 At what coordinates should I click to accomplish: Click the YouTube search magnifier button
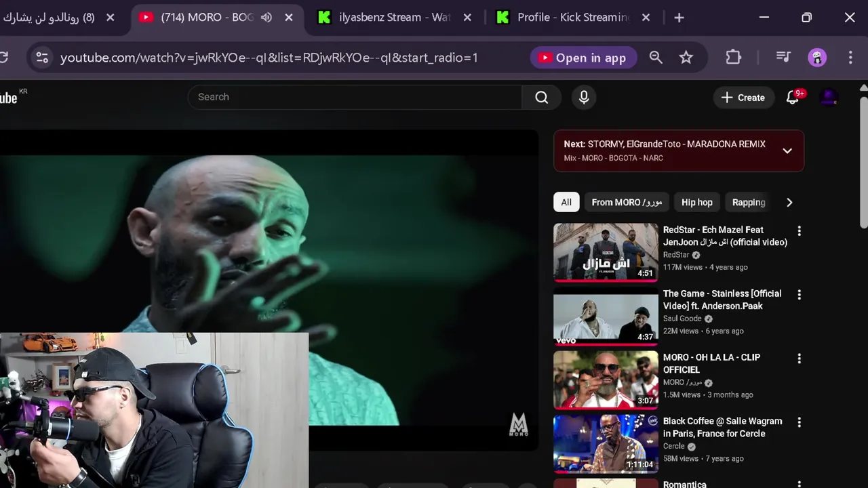point(541,97)
